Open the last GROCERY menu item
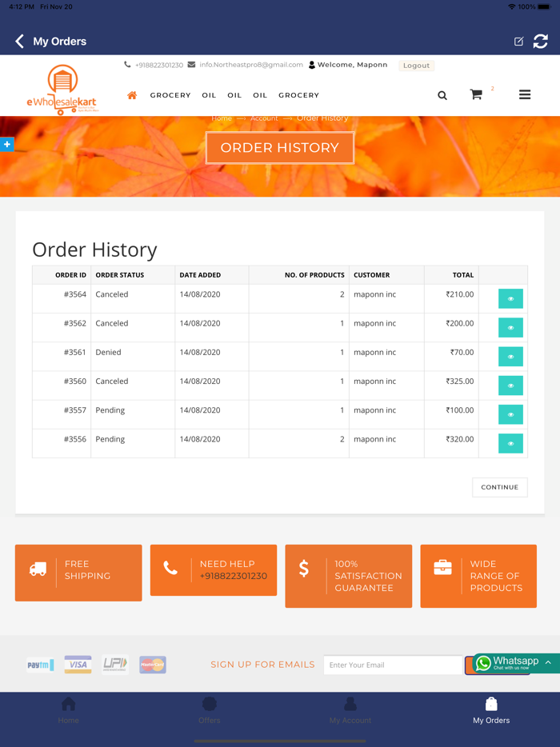 coord(299,95)
